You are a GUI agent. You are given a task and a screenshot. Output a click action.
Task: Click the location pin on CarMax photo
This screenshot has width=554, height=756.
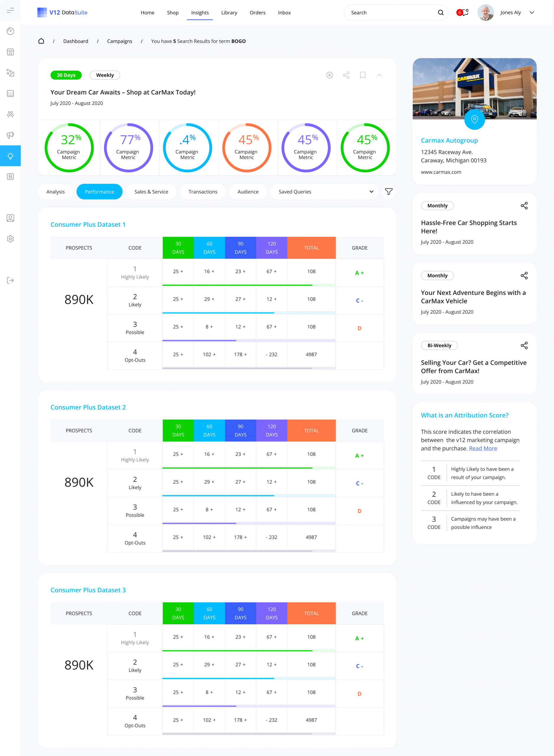pos(474,119)
